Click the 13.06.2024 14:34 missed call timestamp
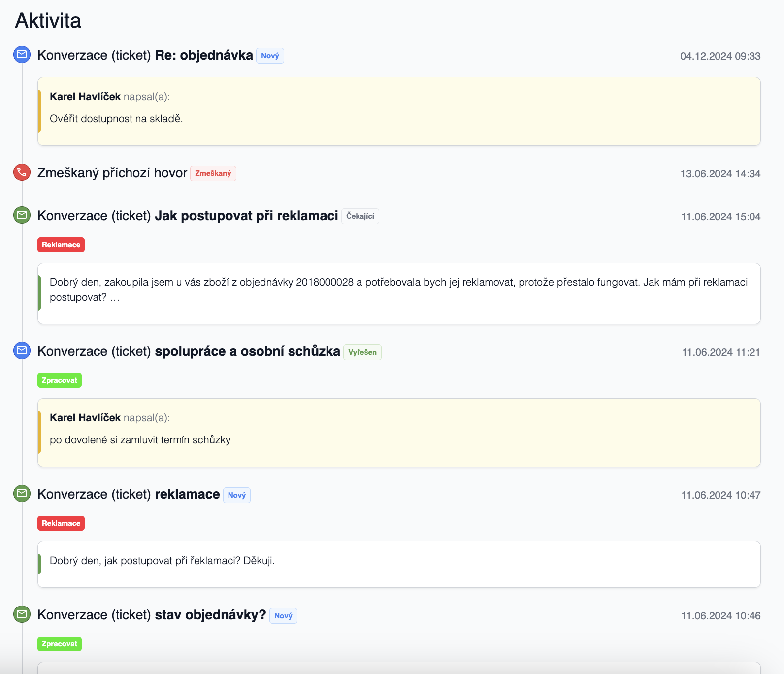Viewport: 784px width, 674px height. (x=720, y=174)
